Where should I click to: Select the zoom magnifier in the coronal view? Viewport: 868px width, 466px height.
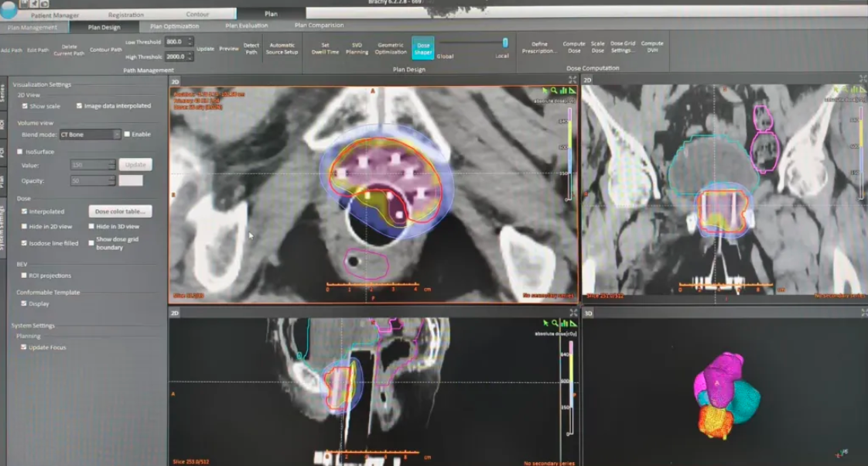coord(846,89)
